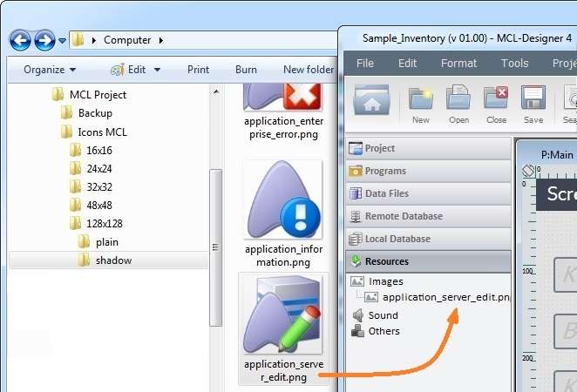This screenshot has height=392, width=577.
Task: Click the Save toolbar icon
Action: click(533, 100)
